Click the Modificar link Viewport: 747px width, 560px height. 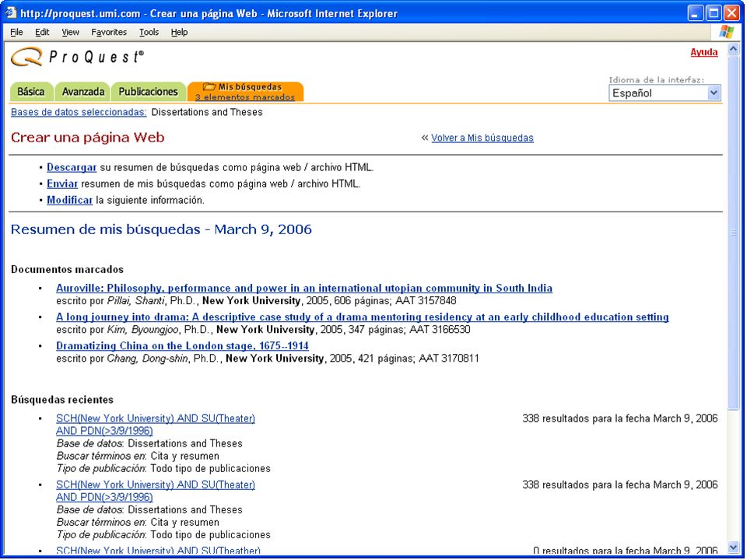click(x=69, y=200)
